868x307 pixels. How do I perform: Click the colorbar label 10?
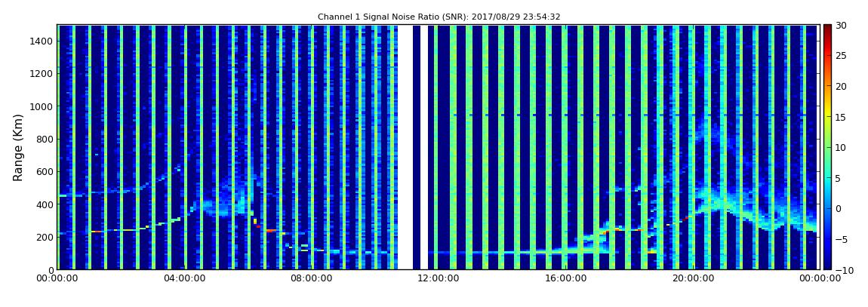pos(841,147)
